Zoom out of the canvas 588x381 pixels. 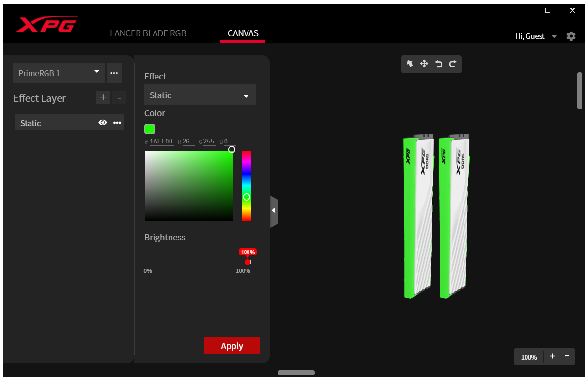(x=567, y=357)
